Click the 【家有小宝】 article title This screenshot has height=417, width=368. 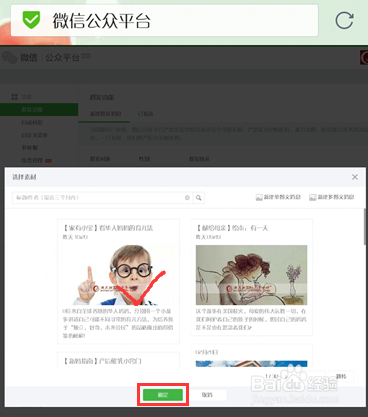pyautogui.click(x=108, y=228)
